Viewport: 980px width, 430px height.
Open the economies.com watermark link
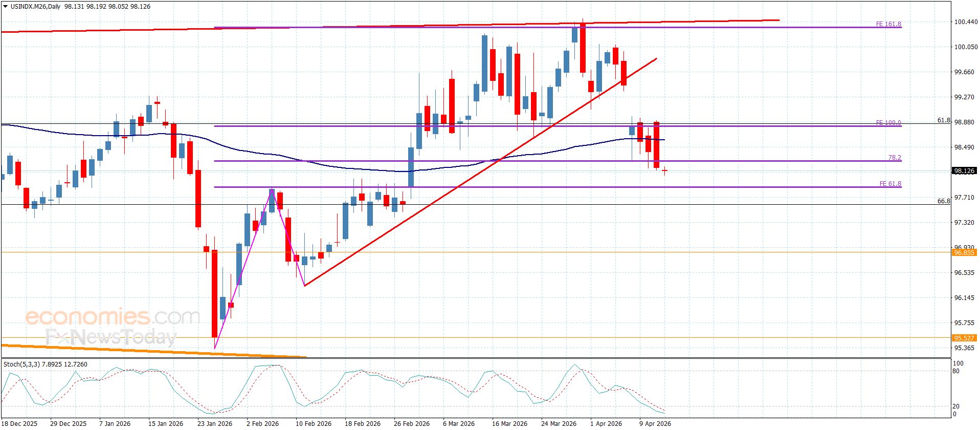coord(113,317)
